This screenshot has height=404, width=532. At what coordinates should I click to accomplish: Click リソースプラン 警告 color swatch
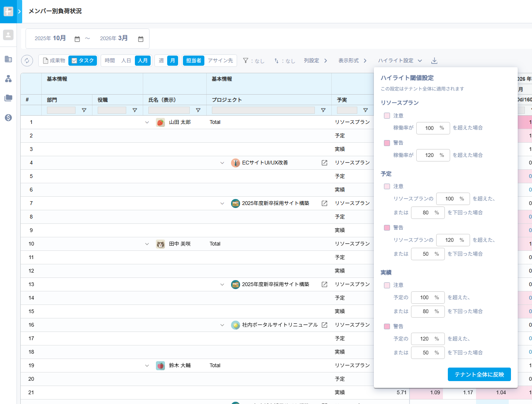pos(387,143)
